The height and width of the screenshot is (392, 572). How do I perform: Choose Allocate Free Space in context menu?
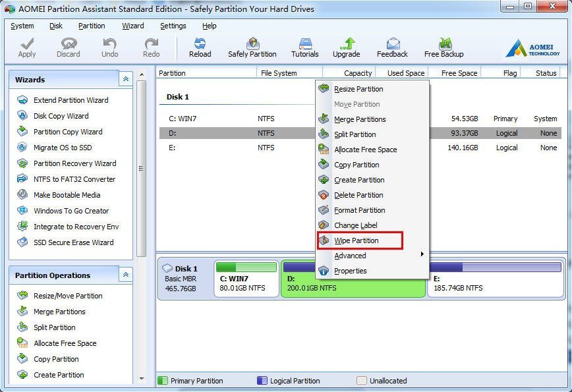pyautogui.click(x=372, y=150)
